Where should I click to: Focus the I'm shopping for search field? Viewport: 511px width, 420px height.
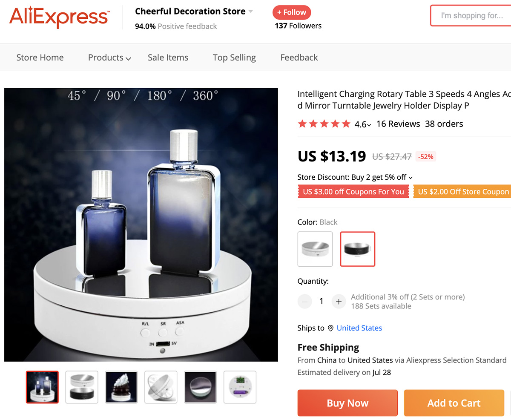point(471,16)
